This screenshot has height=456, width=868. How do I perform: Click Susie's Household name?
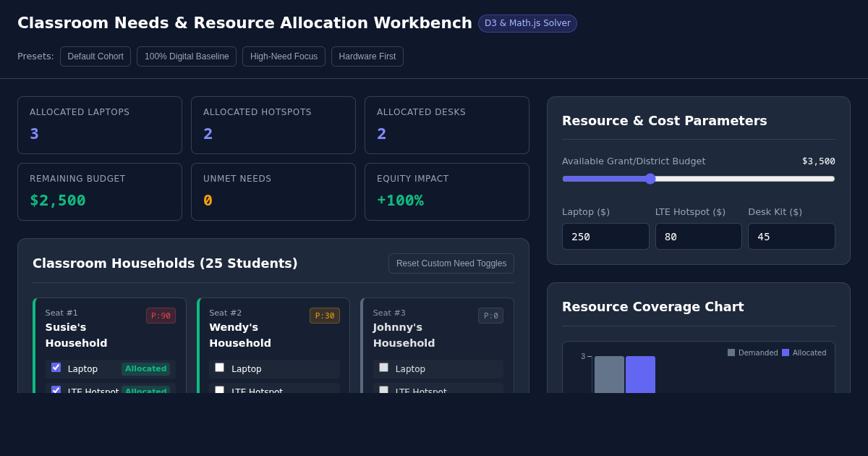pos(76,335)
